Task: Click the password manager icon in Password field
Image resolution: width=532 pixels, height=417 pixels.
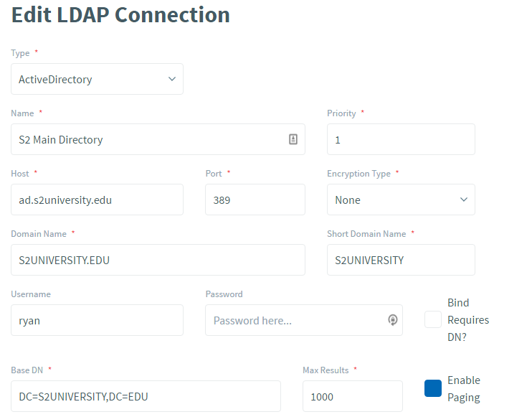Action: coord(392,320)
